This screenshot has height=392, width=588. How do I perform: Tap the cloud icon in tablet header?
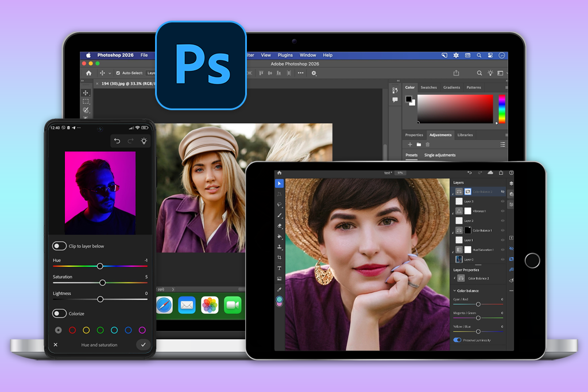click(490, 173)
